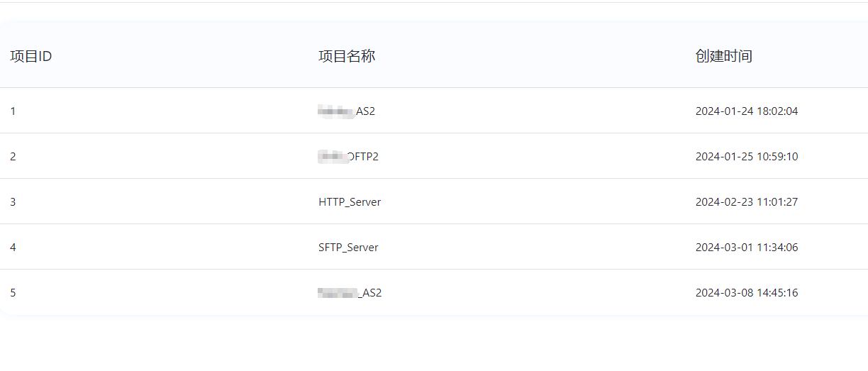Select project ID 5 cell
The image size is (868, 371).
13,293
